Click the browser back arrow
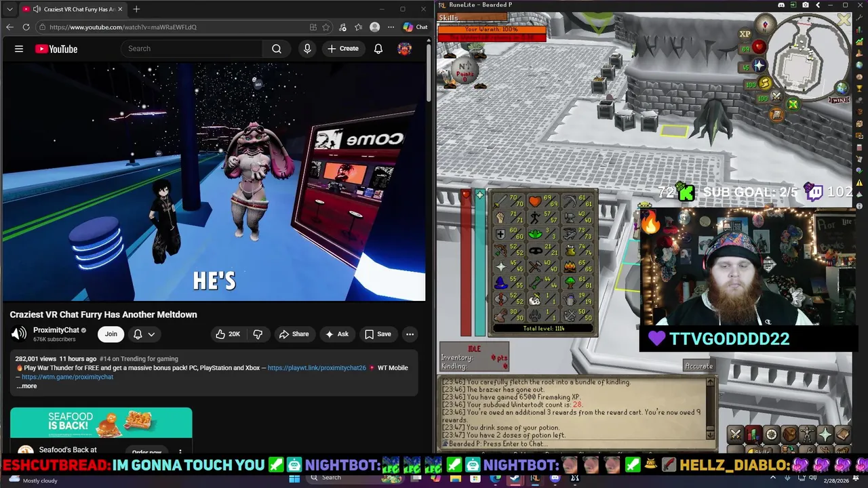The height and width of the screenshot is (488, 868). coord(9,27)
